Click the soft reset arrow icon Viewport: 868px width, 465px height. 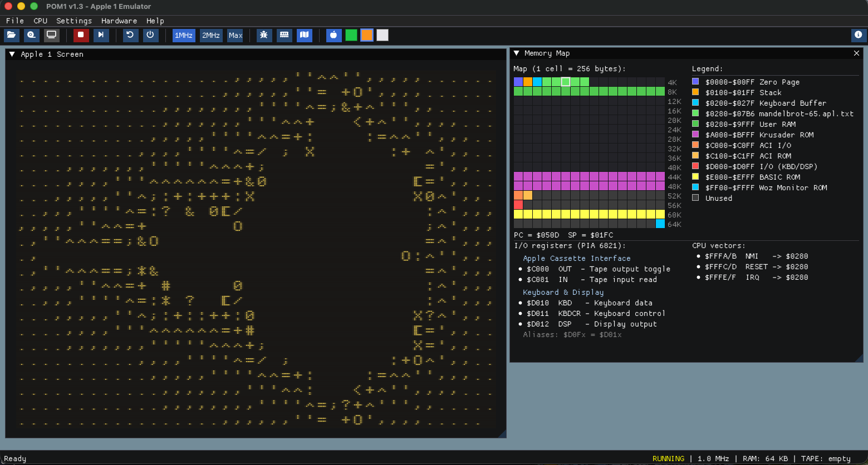click(130, 35)
